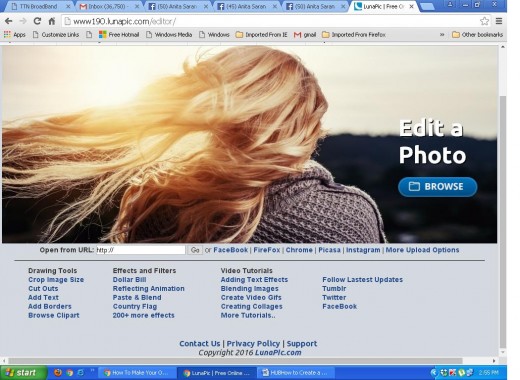
Task: Launch Firefox from the quick launch bar
Action: pos(58,373)
